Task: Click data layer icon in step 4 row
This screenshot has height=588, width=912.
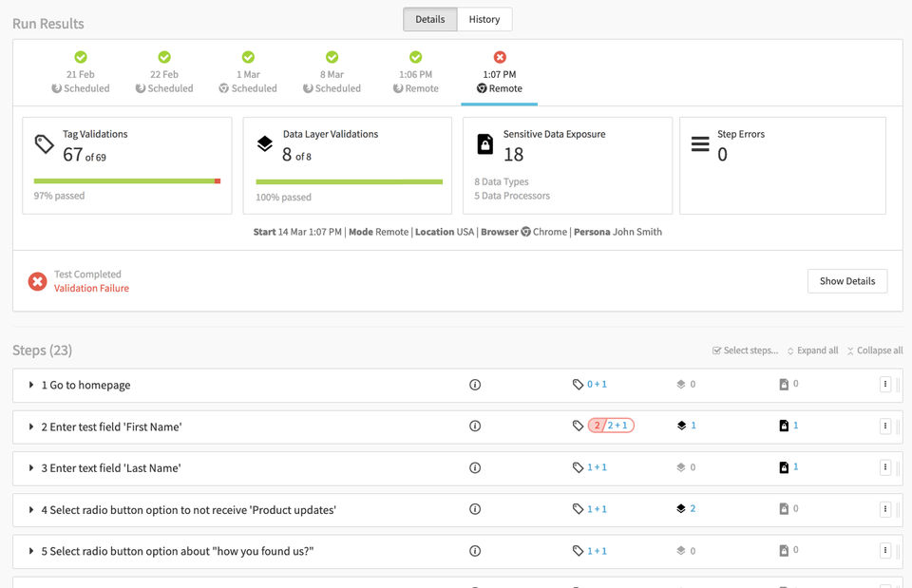Action: 680,509
